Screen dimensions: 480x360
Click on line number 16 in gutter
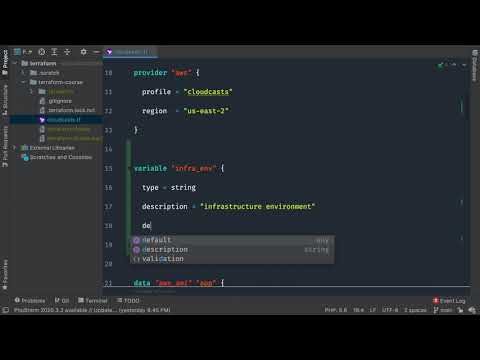pos(108,188)
